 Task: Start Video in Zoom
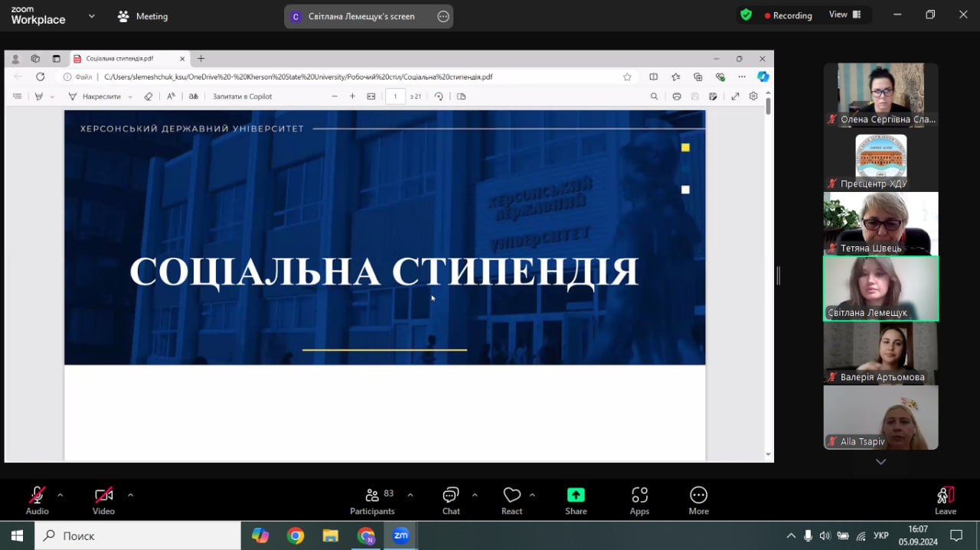click(103, 500)
